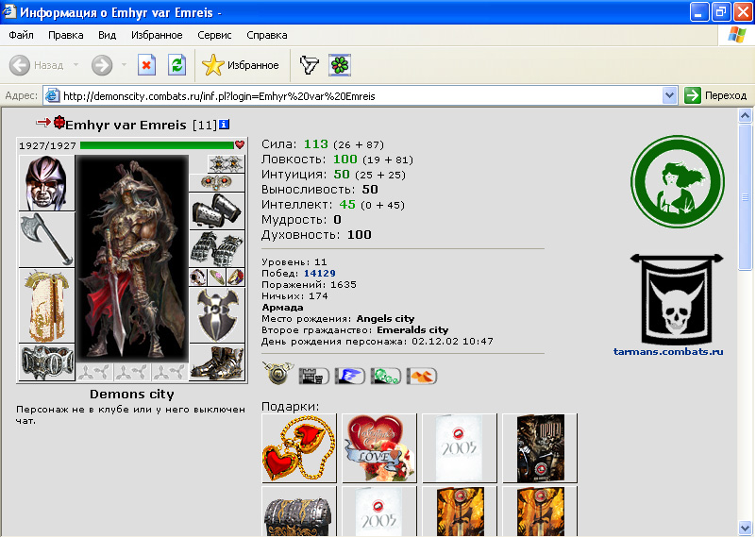Click the Forward navigation button
The image size is (756, 538).
coord(102,65)
